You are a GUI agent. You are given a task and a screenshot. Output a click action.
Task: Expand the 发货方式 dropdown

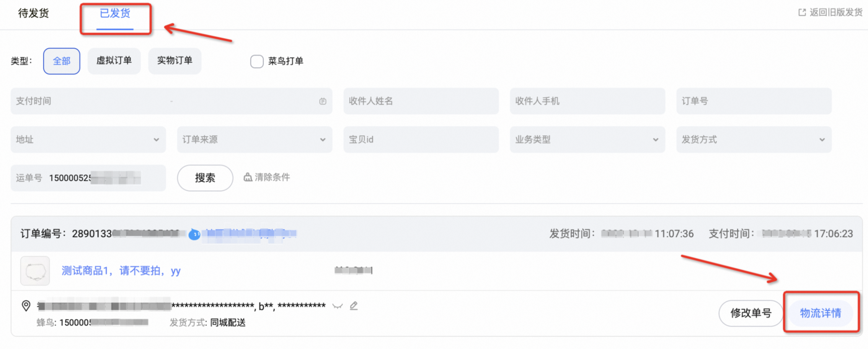(754, 140)
